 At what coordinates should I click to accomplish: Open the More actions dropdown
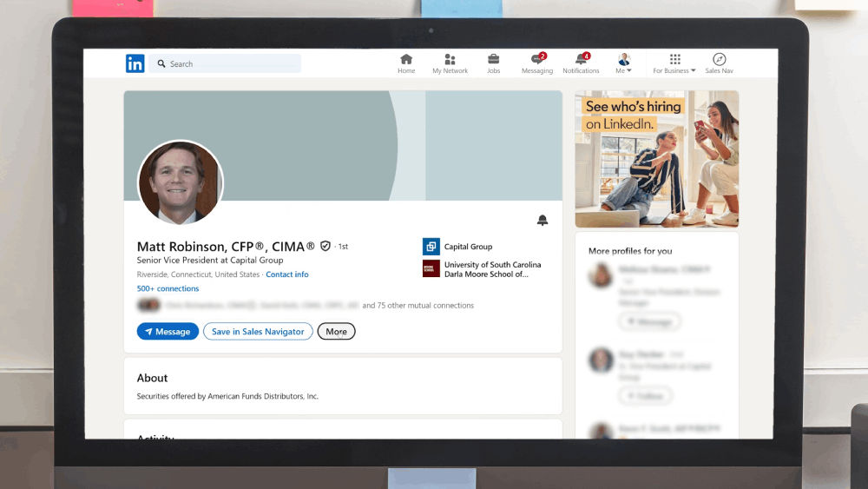click(x=336, y=332)
